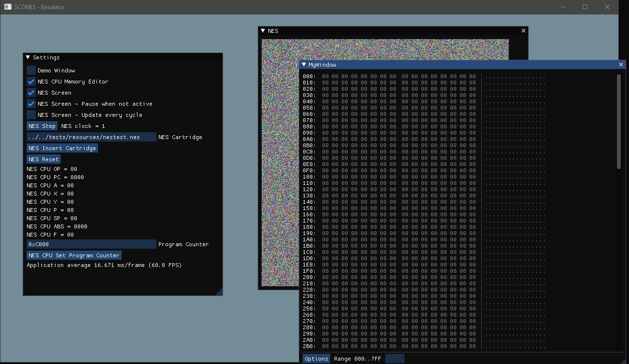Click the NES window title text
Image resolution: width=629 pixels, height=364 pixels.
tap(273, 31)
